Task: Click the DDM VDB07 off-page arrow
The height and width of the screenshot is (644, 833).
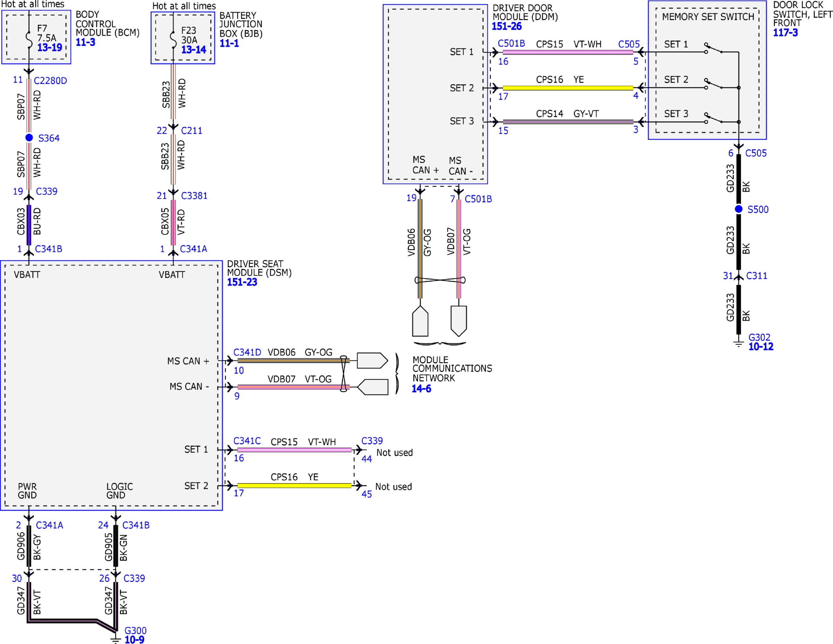Action: tap(459, 321)
